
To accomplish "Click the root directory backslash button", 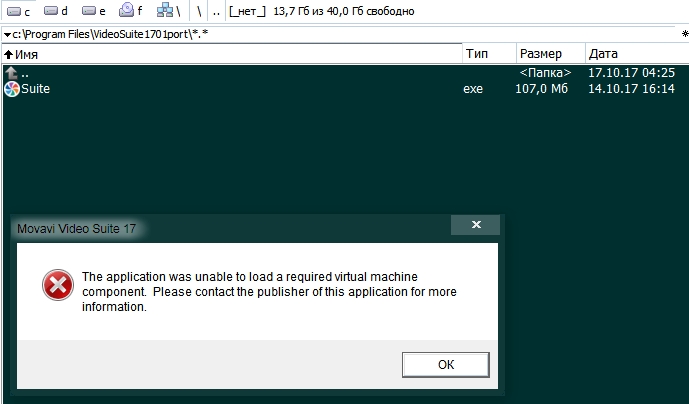I will [199, 11].
